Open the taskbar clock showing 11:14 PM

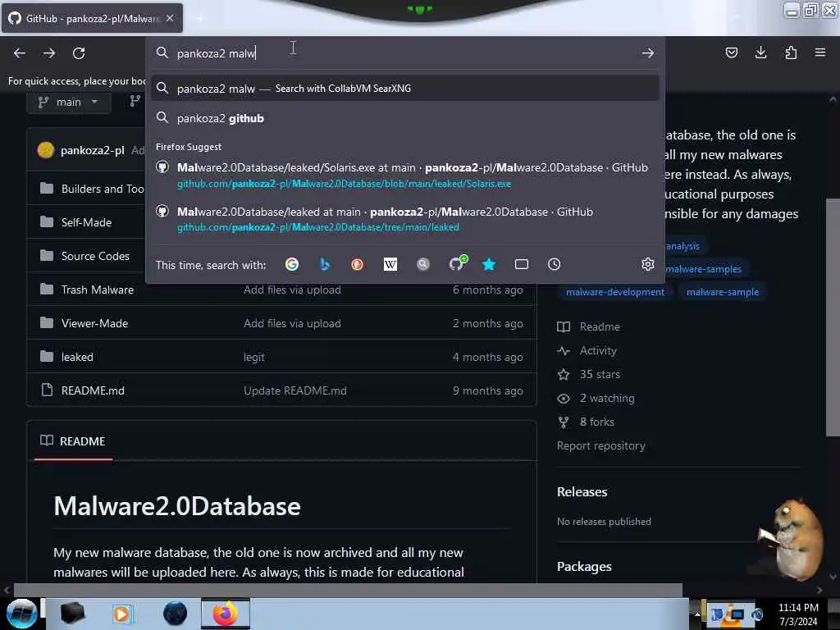coord(798,614)
